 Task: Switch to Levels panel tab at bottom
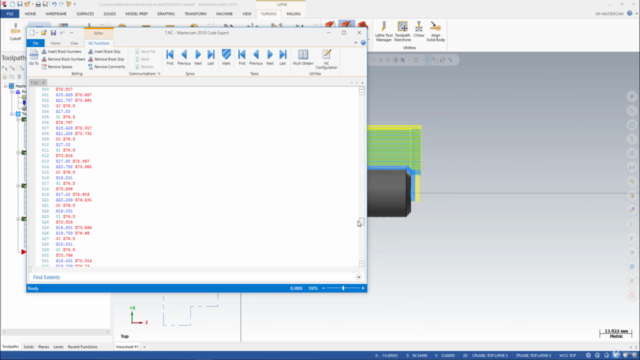(58, 347)
